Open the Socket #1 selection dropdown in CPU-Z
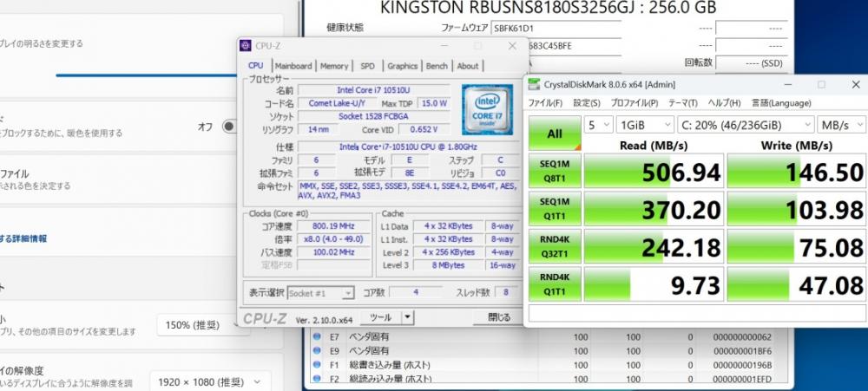868x391 pixels. pyautogui.click(x=320, y=293)
